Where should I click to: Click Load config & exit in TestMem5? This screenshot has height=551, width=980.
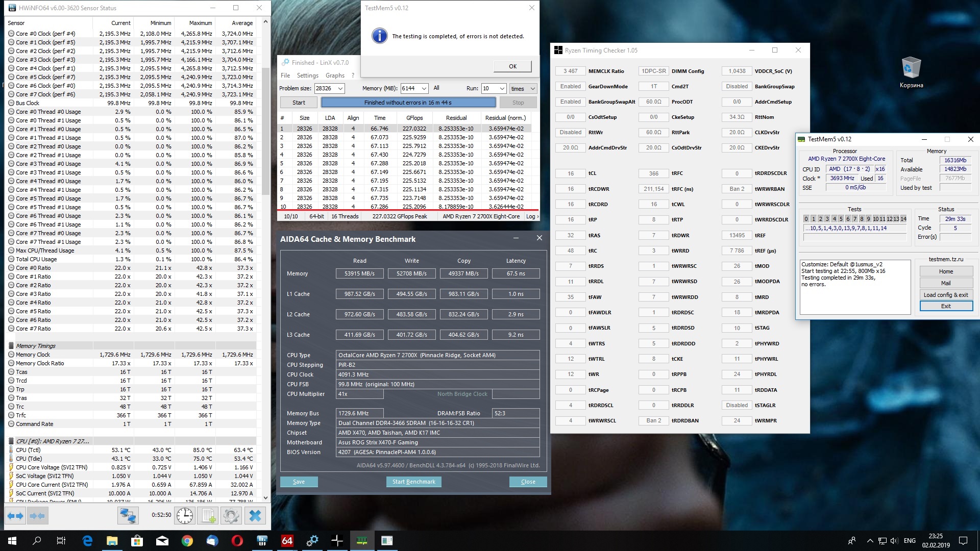point(945,295)
